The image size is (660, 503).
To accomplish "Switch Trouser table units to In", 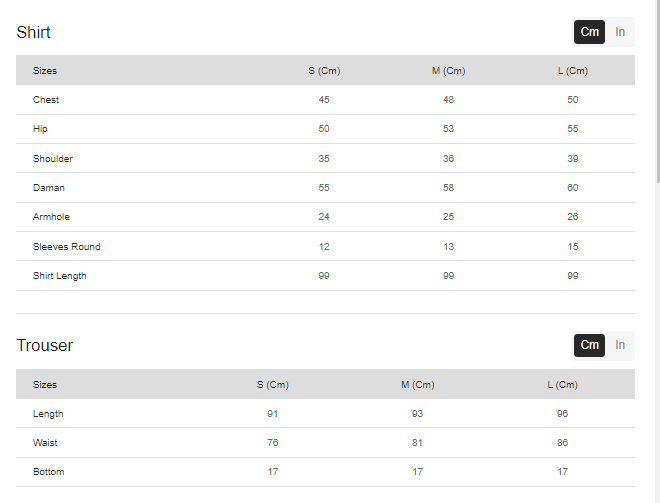I will point(620,345).
